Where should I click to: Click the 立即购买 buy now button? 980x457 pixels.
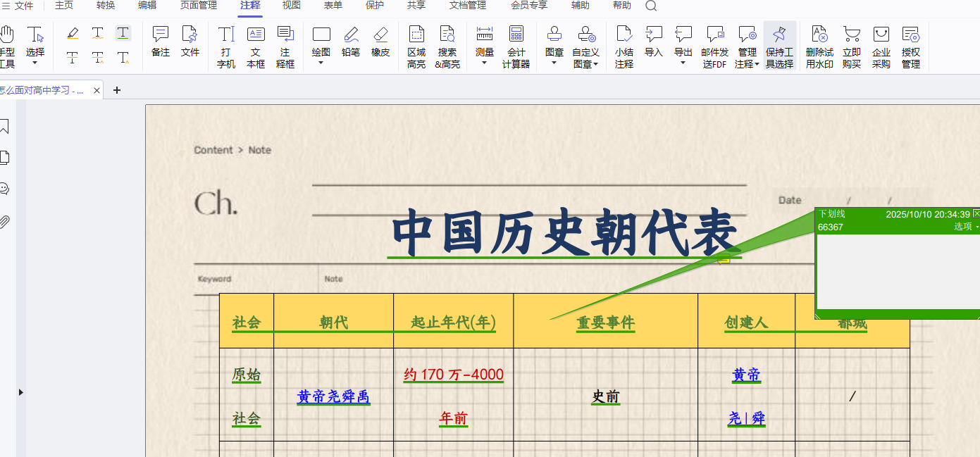[851, 46]
